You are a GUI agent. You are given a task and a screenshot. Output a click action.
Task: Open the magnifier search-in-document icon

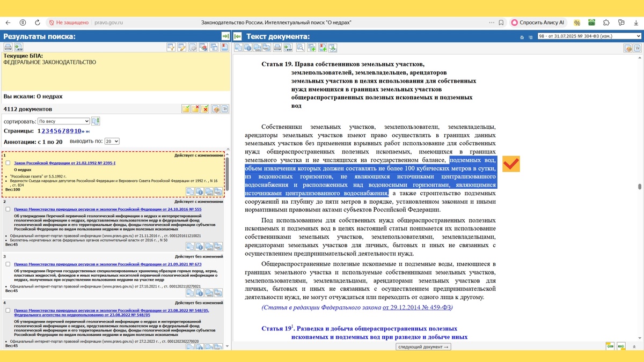300,47
